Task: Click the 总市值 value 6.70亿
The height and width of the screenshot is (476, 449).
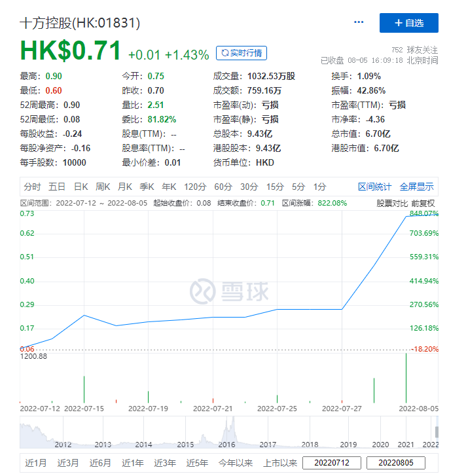Action: pyautogui.click(x=378, y=134)
